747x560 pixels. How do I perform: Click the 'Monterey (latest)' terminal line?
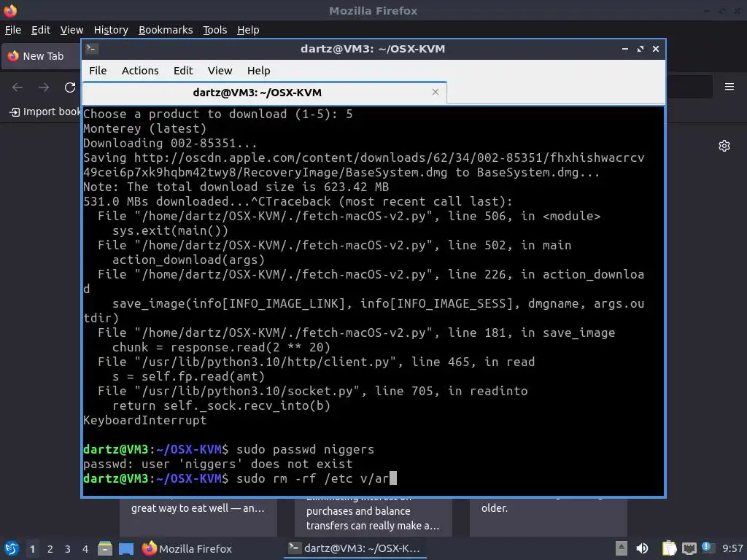pyautogui.click(x=145, y=128)
